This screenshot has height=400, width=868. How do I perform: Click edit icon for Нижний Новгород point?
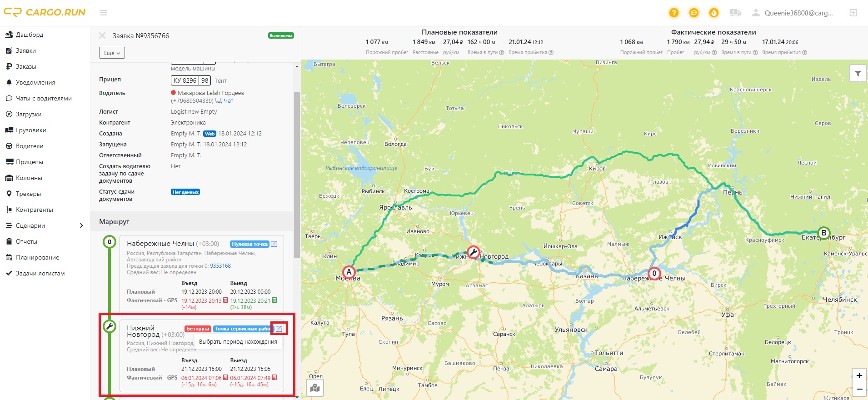pos(279,329)
